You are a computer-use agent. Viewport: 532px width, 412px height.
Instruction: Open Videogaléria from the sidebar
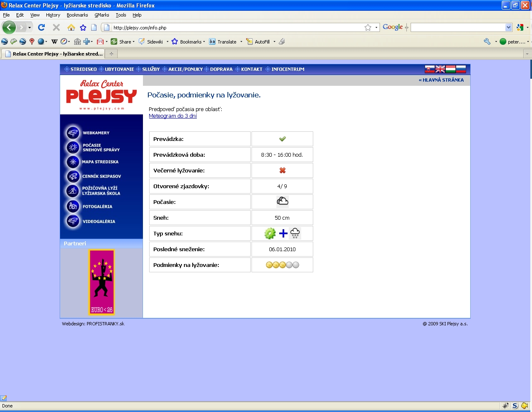tap(91, 221)
